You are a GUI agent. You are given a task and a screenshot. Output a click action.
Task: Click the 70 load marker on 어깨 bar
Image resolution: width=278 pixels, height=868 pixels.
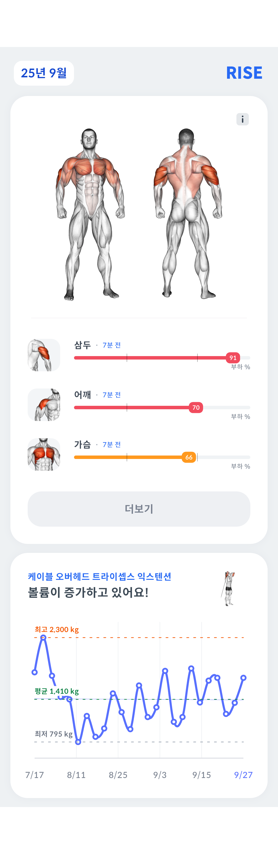click(x=196, y=408)
